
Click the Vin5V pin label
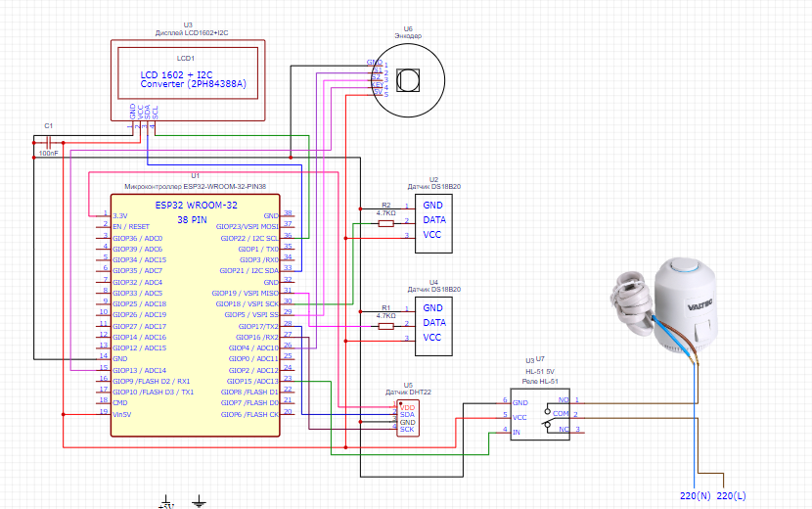[122, 415]
